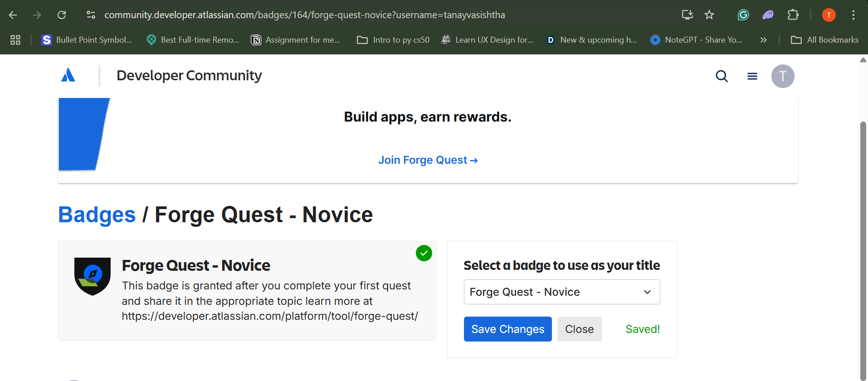Screen dimensions: 868x381
Task: Bookmark this page with star icon
Action: tap(709, 15)
